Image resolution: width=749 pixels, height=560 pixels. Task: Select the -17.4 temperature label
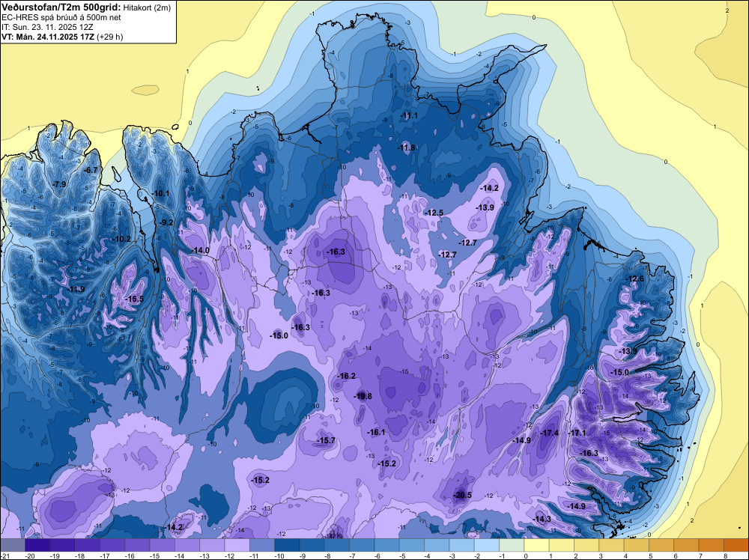click(x=549, y=433)
